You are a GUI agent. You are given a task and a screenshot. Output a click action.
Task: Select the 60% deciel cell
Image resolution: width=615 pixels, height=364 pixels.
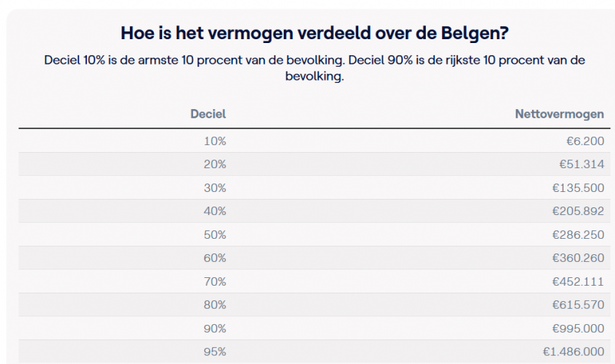(x=214, y=258)
